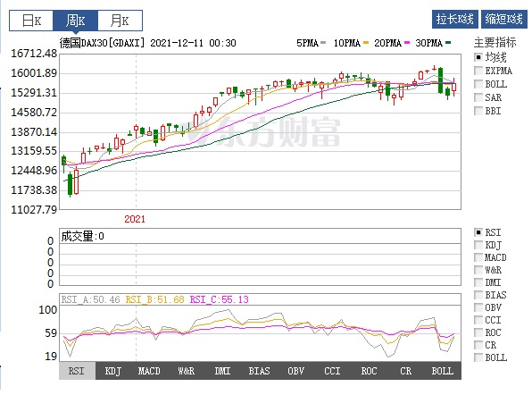This screenshot has height=395, width=532.
Task: Click the 缩短K线 button
Action: click(x=503, y=19)
